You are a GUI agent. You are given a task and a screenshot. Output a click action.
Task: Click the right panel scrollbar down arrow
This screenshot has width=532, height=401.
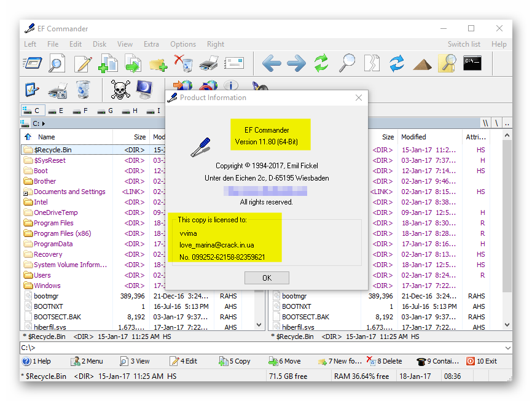click(507, 325)
